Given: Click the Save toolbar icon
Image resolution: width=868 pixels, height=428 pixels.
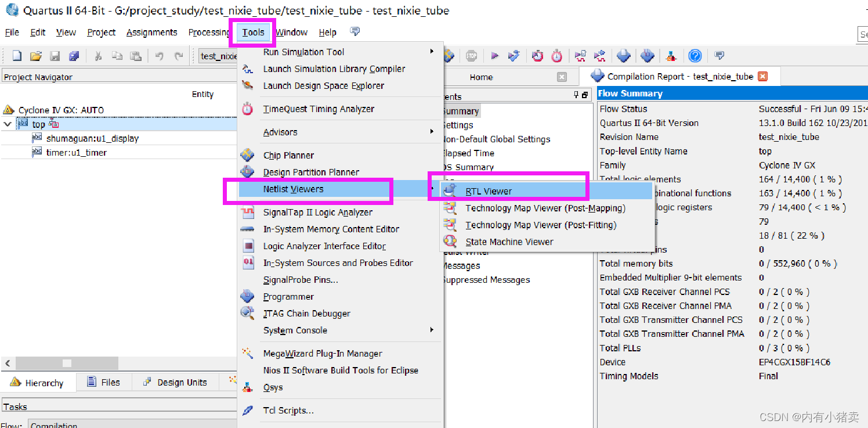Looking at the screenshot, I should 55,56.
